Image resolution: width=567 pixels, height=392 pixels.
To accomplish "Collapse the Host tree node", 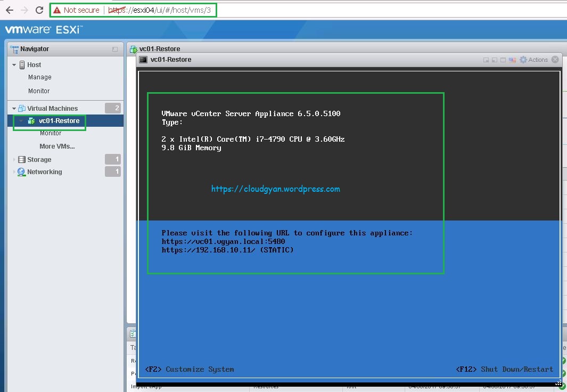I will [x=14, y=65].
